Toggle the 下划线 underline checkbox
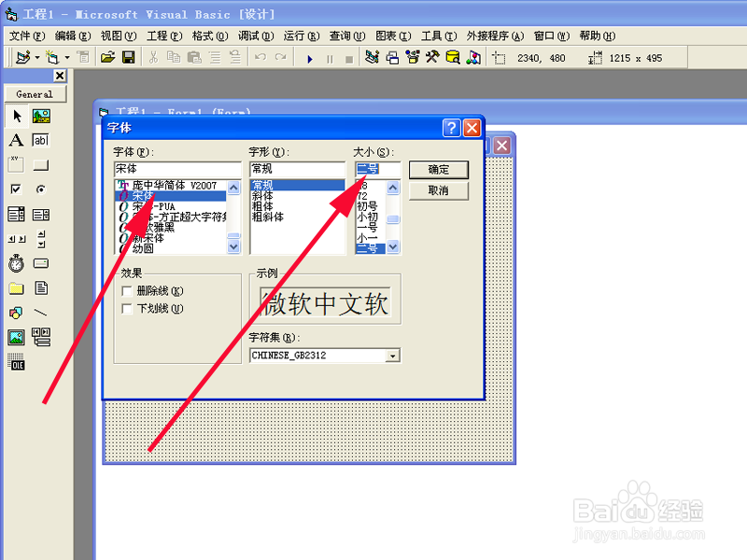 pyautogui.click(x=127, y=309)
